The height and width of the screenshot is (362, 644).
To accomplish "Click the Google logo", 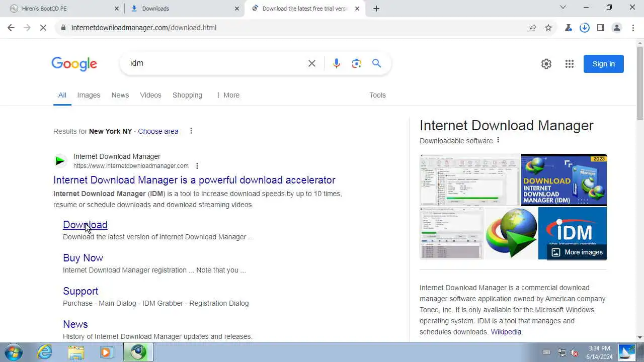I will click(74, 64).
